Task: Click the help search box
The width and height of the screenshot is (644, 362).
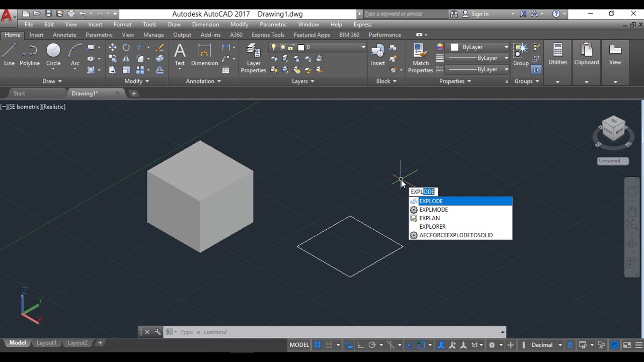Action: pos(405,14)
